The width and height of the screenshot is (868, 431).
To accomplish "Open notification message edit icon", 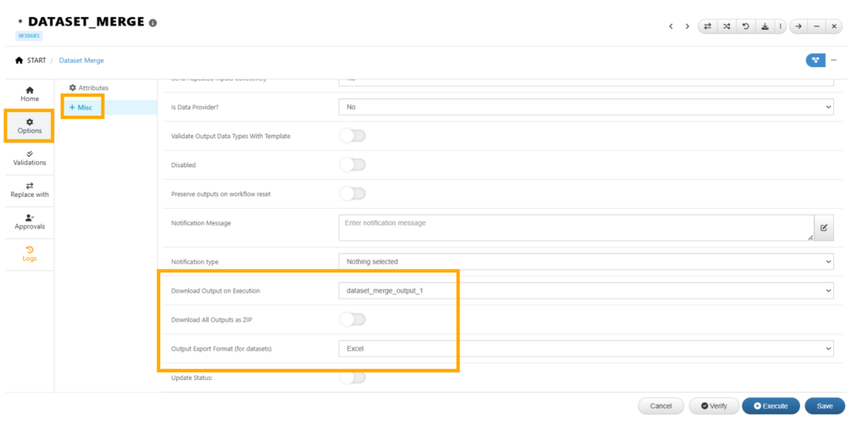I will (823, 227).
